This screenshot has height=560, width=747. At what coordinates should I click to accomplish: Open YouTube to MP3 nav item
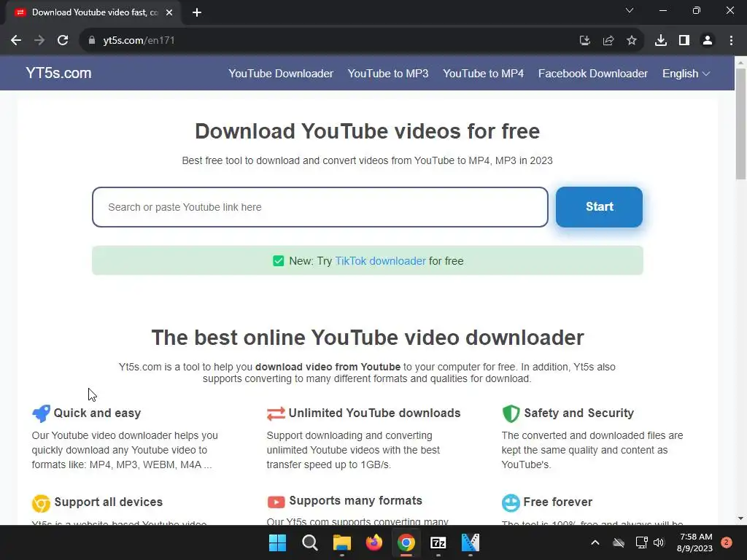388,74
